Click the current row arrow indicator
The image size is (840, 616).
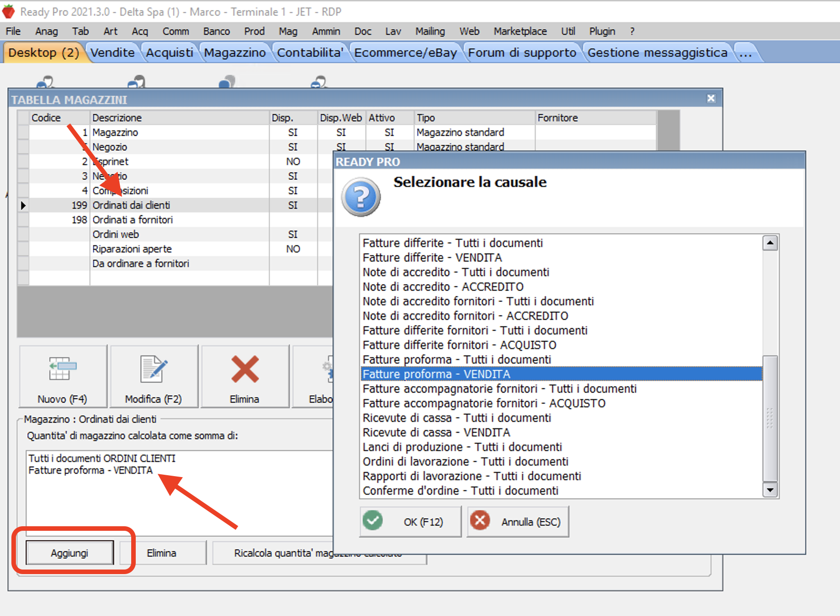pyautogui.click(x=23, y=205)
